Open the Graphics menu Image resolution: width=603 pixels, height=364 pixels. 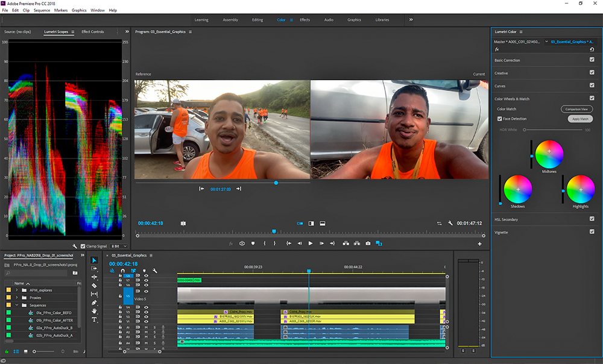tap(79, 10)
